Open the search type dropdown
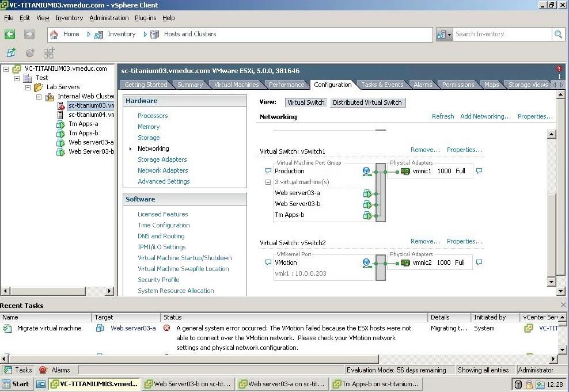The height and width of the screenshot is (392, 569). pyautogui.click(x=444, y=35)
